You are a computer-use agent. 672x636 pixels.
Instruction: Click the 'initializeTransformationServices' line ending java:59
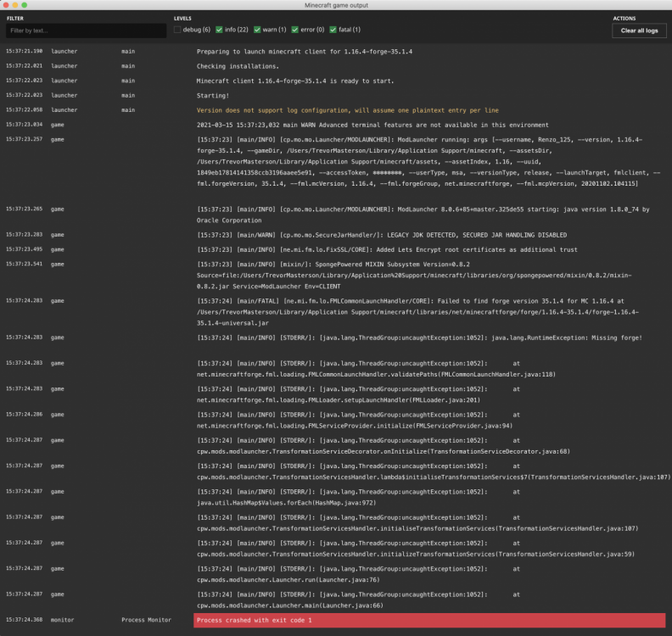(416, 549)
